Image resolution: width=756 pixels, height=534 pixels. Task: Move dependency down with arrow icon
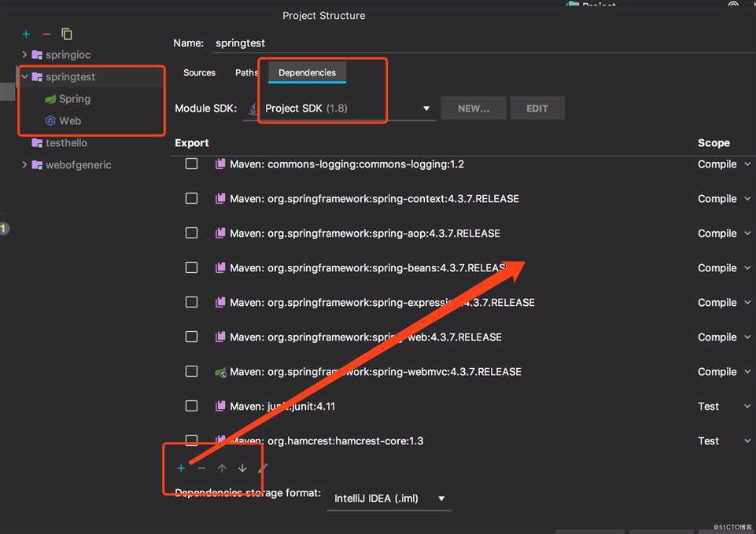click(x=242, y=468)
